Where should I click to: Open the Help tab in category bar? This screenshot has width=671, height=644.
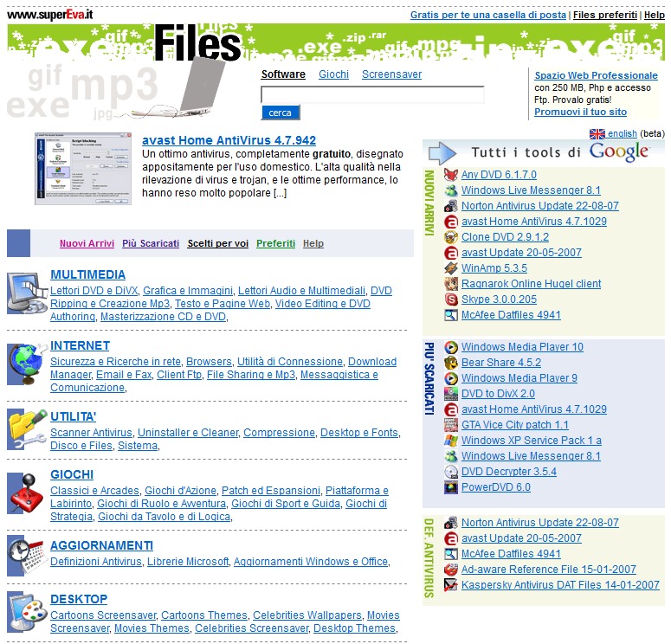[313, 243]
